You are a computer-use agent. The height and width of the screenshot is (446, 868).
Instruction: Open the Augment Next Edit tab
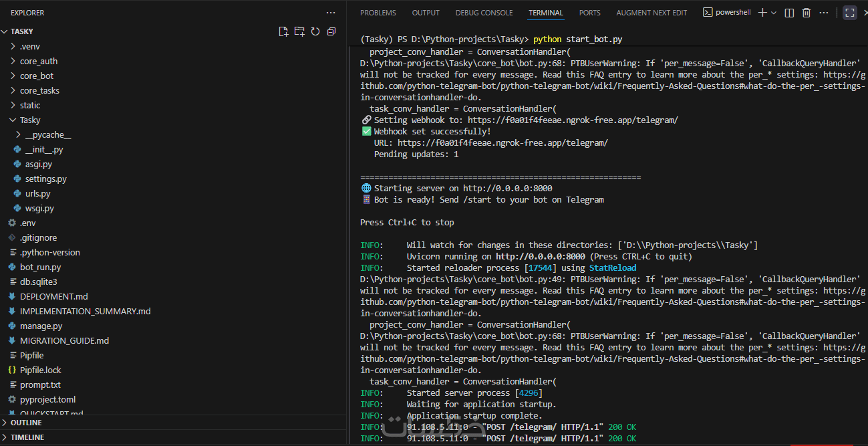(x=652, y=13)
